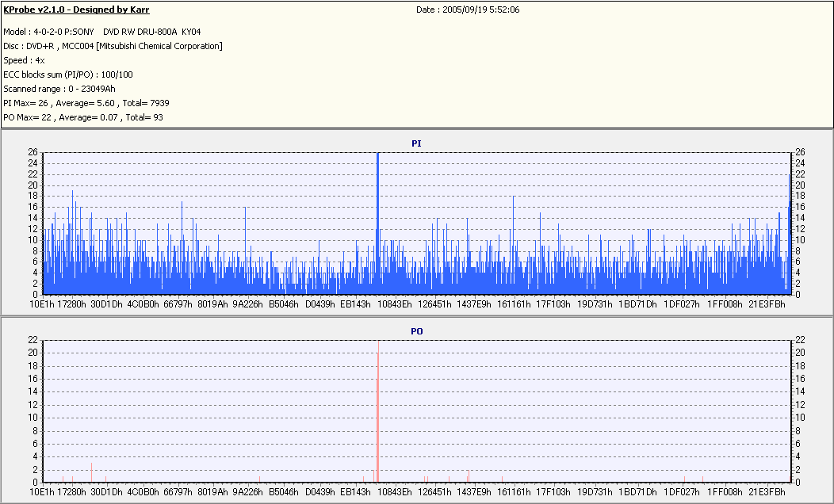834x504 pixels.
Task: Select the 'Speed : 4x' line
Action: 24,60
